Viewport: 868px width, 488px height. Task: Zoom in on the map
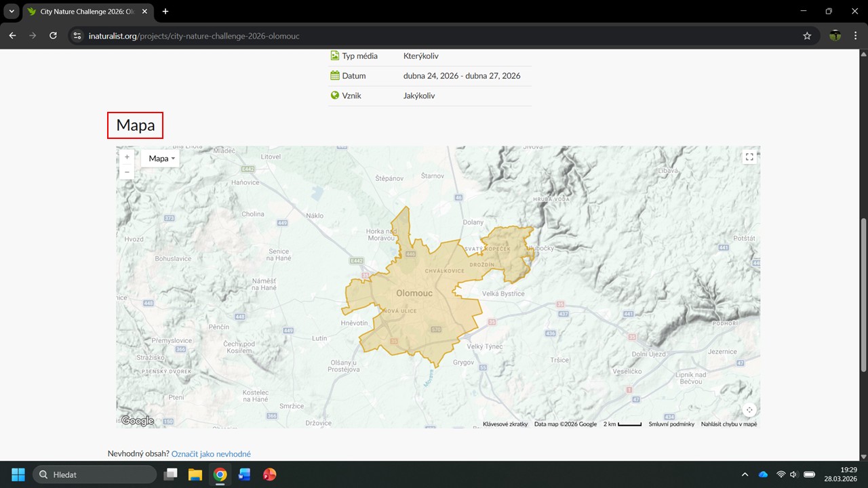coord(127,157)
